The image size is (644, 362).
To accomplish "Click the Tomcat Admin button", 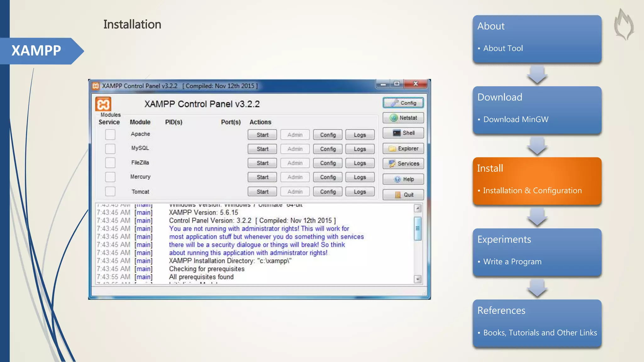I will point(295,192).
